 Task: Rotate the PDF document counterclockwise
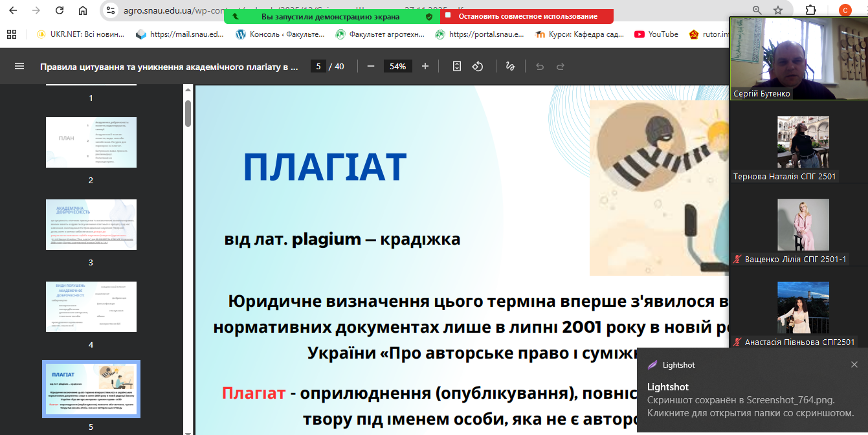(478, 66)
